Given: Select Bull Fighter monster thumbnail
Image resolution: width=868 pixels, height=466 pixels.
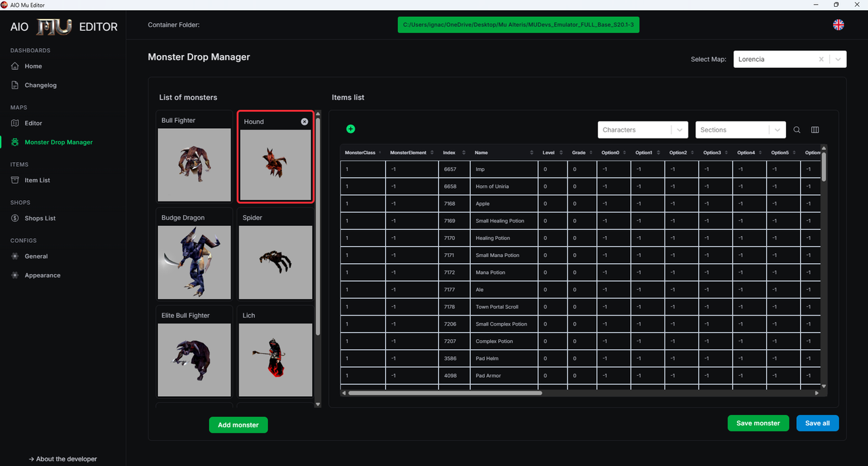Looking at the screenshot, I should 195,165.
